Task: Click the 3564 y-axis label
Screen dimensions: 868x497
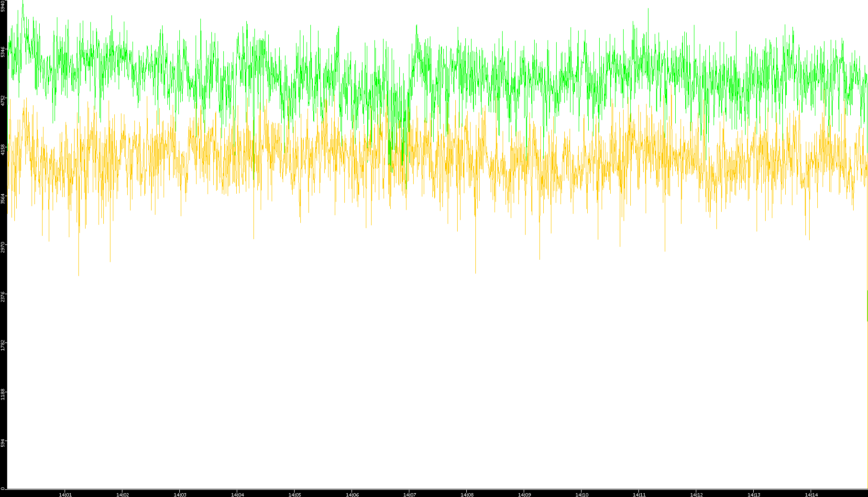Action: click(3, 199)
